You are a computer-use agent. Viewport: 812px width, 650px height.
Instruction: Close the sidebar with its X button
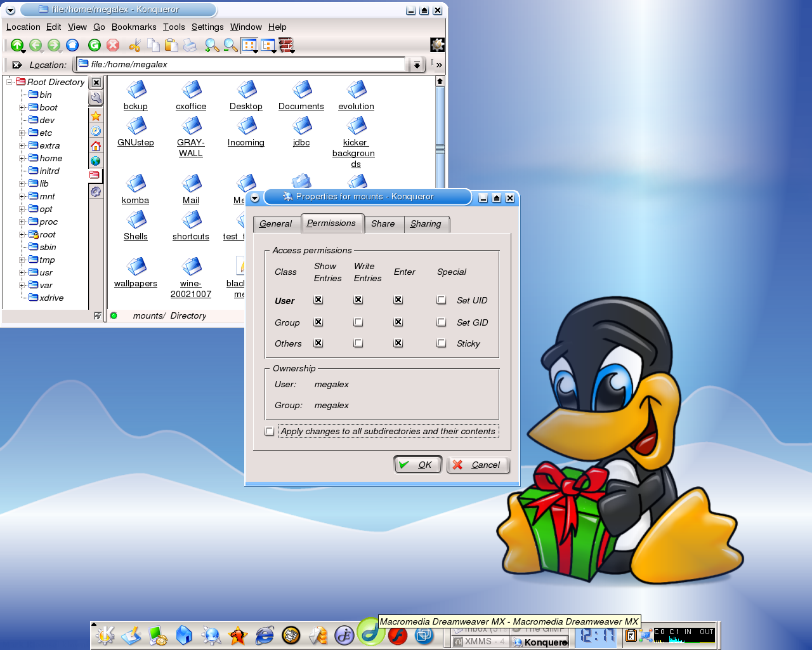point(96,83)
